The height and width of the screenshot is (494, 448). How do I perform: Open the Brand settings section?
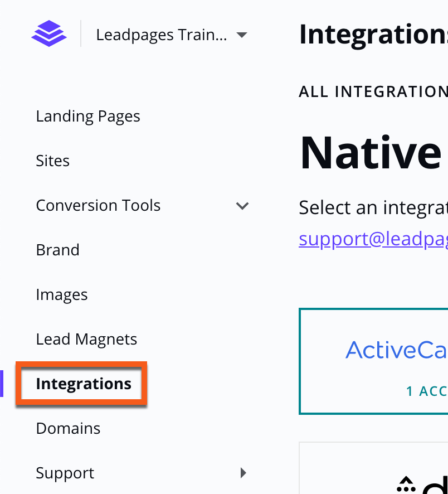click(x=57, y=250)
